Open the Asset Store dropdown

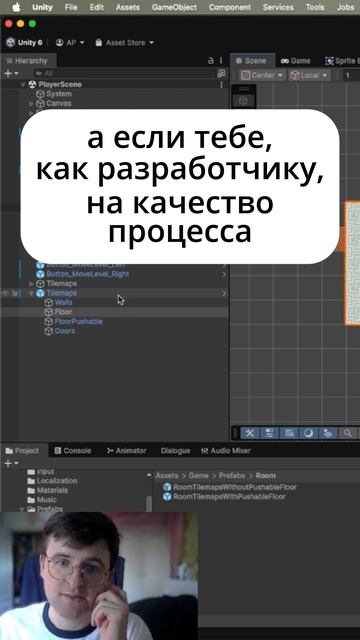[x=125, y=42]
